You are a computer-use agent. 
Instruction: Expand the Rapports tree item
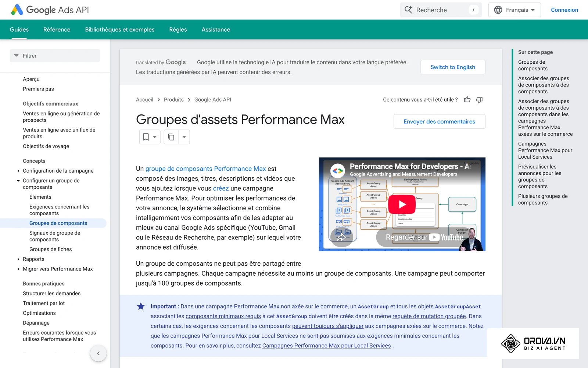tap(18, 259)
